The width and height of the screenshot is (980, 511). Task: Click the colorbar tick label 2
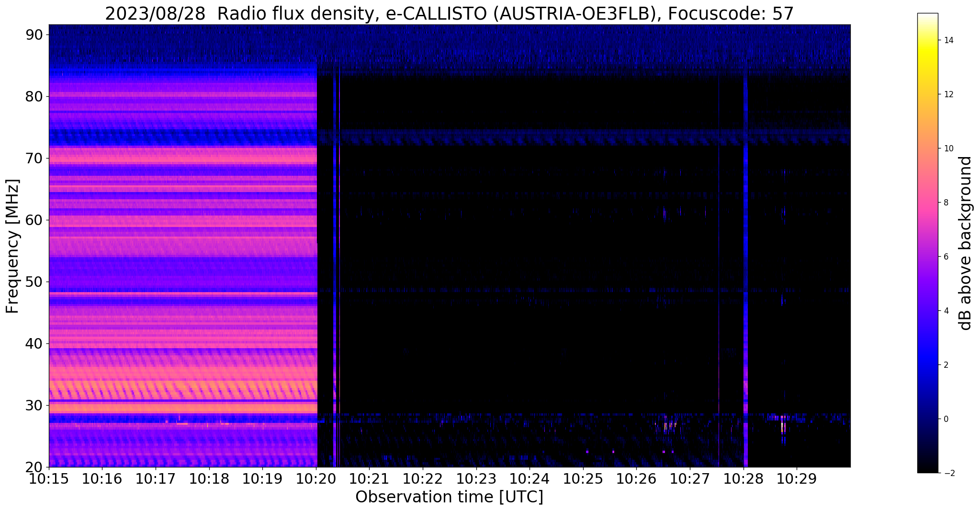[x=946, y=365]
